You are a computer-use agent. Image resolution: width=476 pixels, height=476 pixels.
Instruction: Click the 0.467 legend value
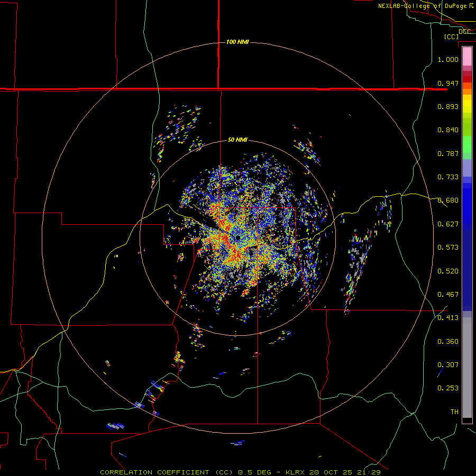point(448,295)
